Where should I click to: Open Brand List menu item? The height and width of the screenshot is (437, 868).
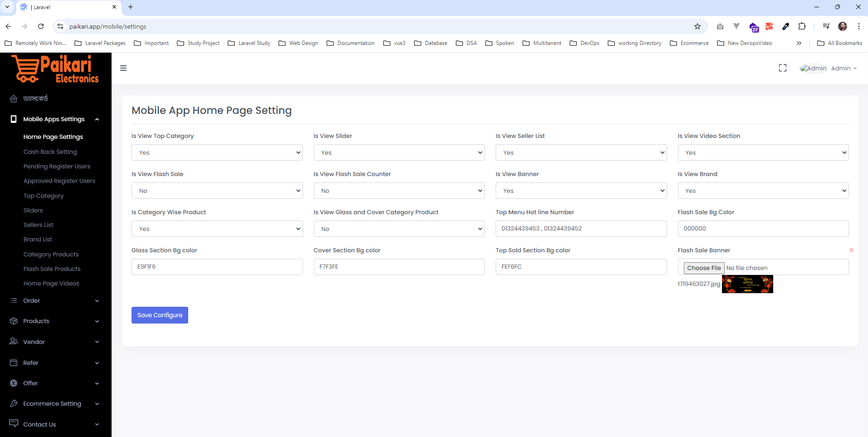(x=38, y=239)
